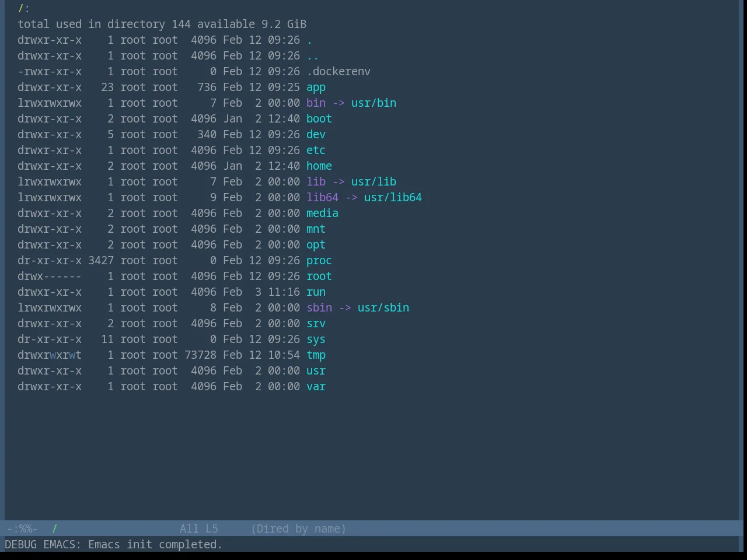
Task: Click the single dot current directory entry
Action: pyautogui.click(x=309, y=40)
